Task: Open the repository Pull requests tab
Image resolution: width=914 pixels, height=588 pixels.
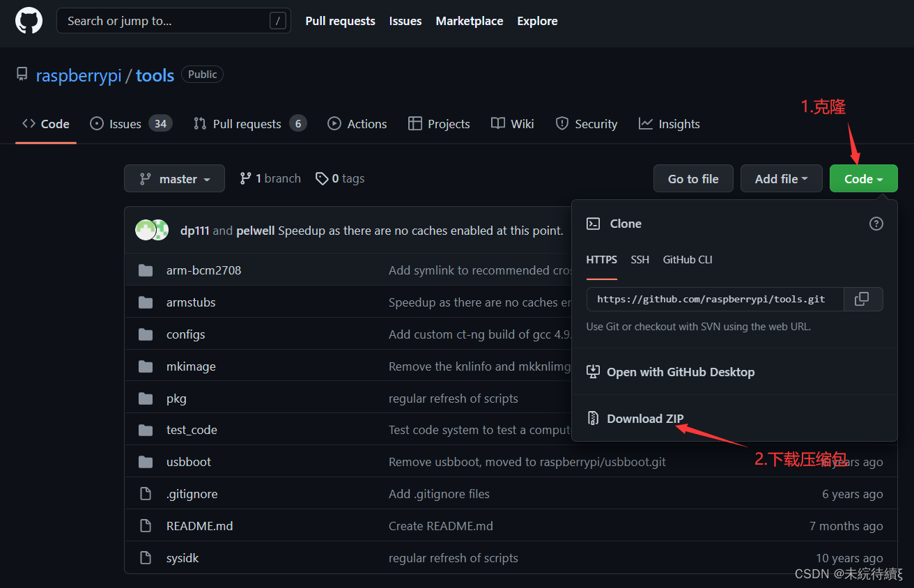Action: pyautogui.click(x=250, y=124)
